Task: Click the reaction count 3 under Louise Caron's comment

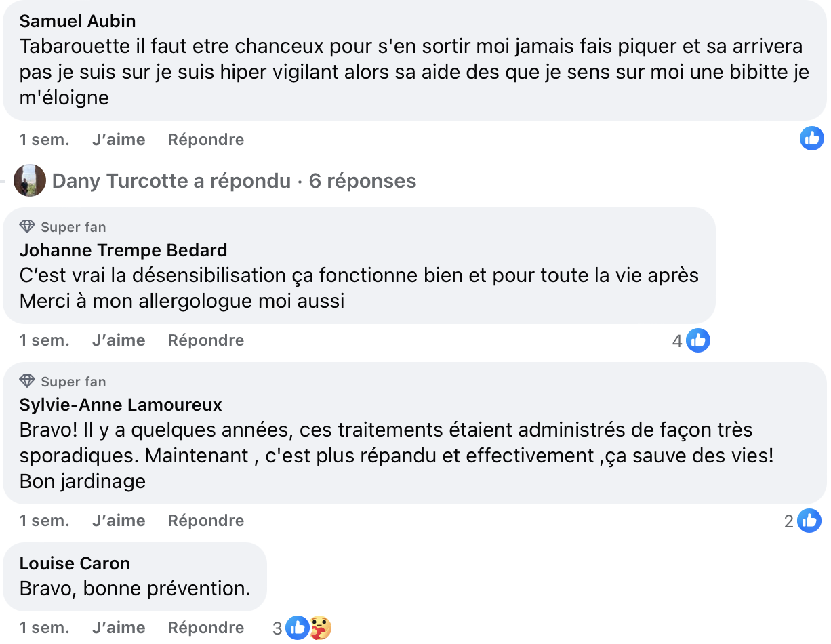Action: [x=277, y=627]
